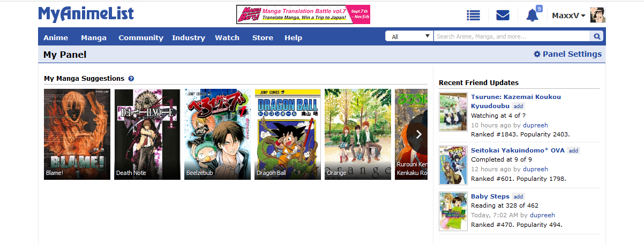
Task: Click the 'Reading at 328 of 462' text
Action: 505,205
